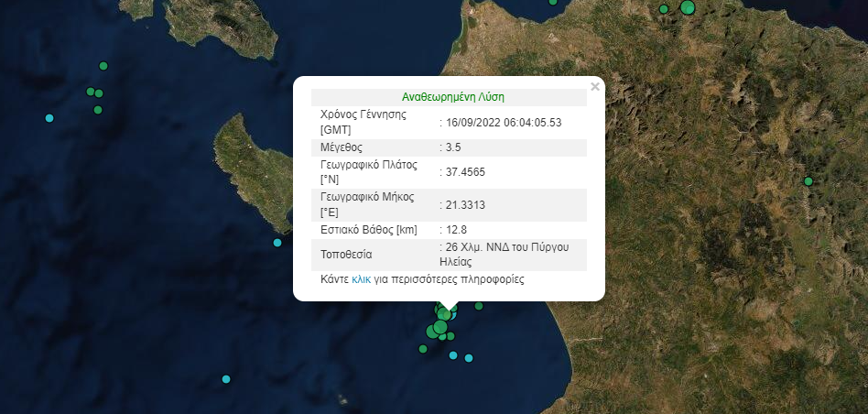Click the isolated green marker southwest of the main cluster
The width and height of the screenshot is (868, 414).
(x=423, y=349)
